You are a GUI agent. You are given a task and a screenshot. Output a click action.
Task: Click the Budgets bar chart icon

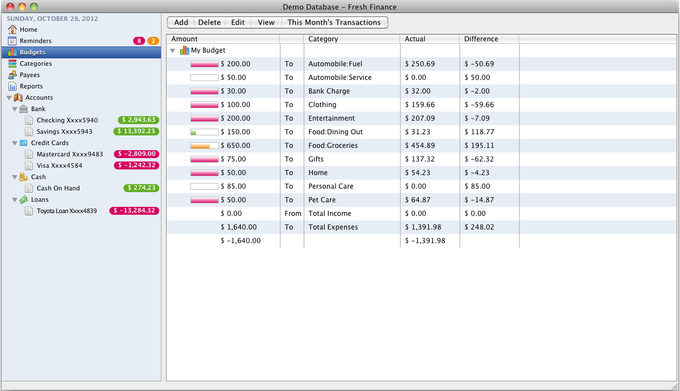click(x=12, y=52)
